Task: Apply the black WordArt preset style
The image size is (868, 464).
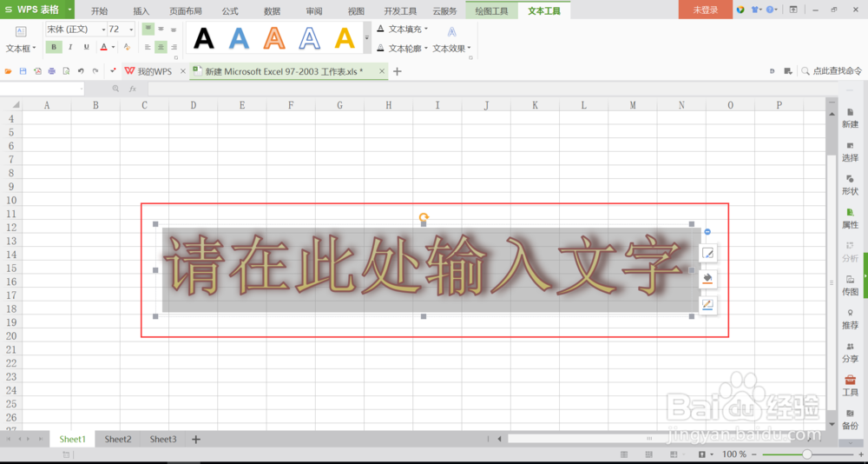Action: pos(204,37)
